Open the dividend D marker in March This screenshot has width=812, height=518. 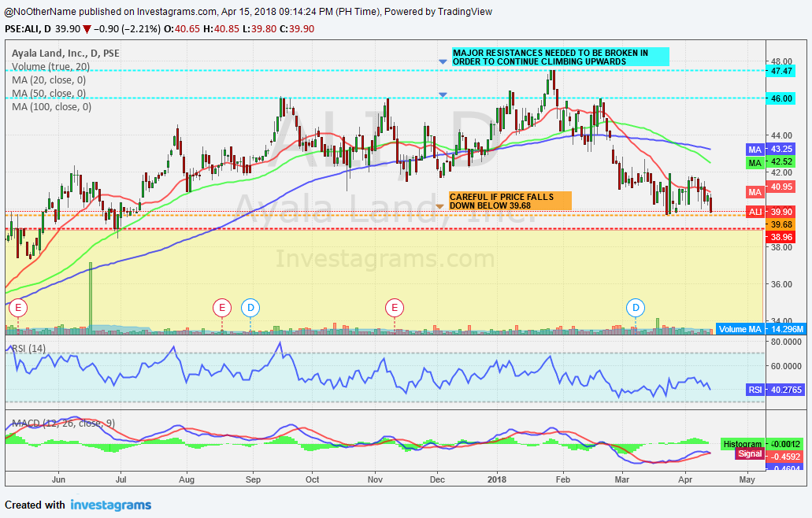point(636,308)
